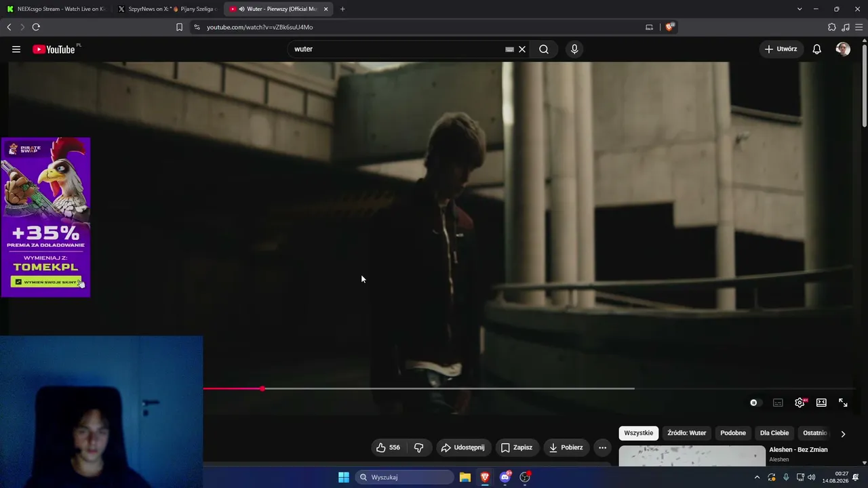Image resolution: width=868 pixels, height=488 pixels.
Task: Open Discord from the taskbar
Action: (505, 477)
